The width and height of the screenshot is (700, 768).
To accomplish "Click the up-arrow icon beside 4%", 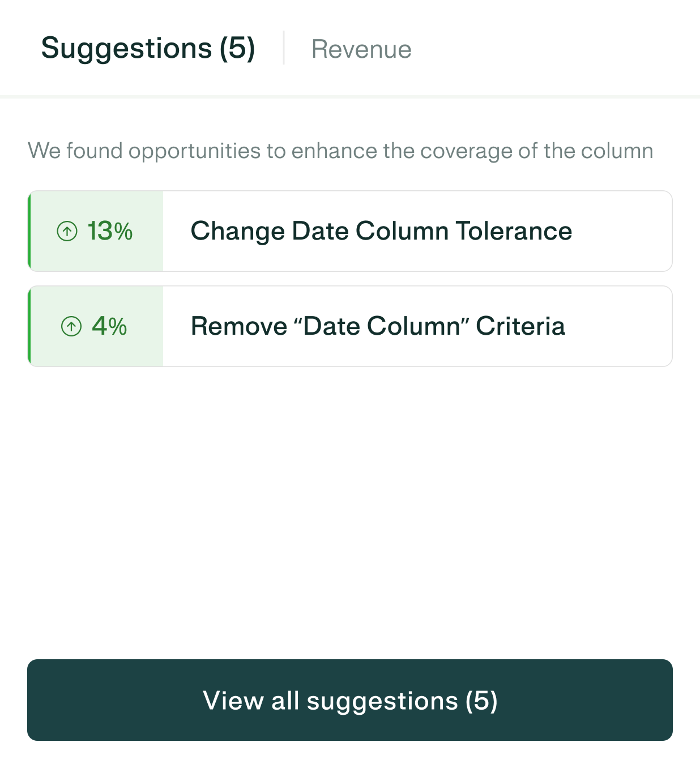I will pyautogui.click(x=71, y=326).
